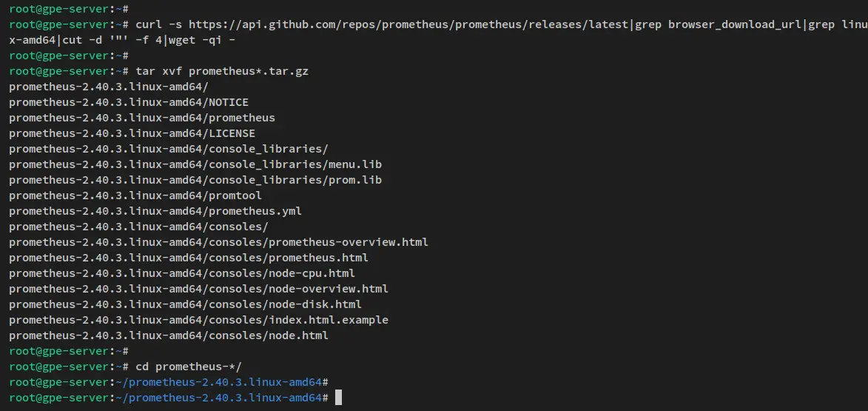Click the 'cd prometheus-*/' command text
The width and height of the screenshot is (868, 411).
(x=189, y=366)
